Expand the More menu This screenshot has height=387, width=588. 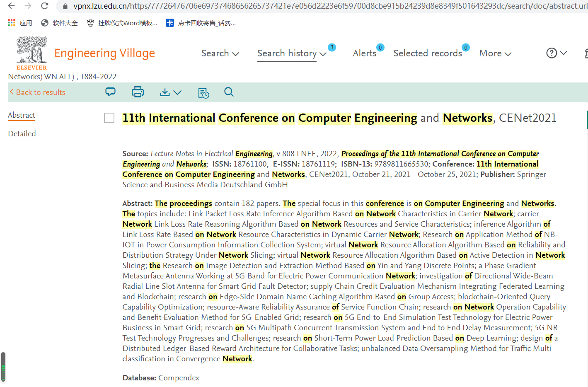coord(495,53)
